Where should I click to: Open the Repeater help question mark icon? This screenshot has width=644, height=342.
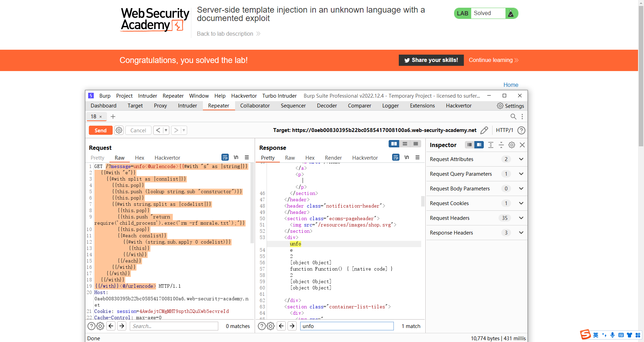(521, 130)
